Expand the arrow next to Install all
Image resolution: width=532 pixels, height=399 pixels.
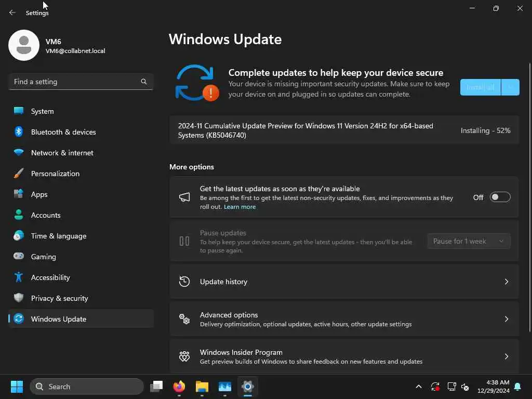[510, 87]
